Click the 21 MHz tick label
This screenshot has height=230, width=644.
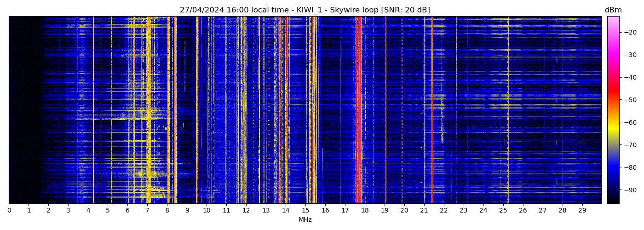(424, 211)
